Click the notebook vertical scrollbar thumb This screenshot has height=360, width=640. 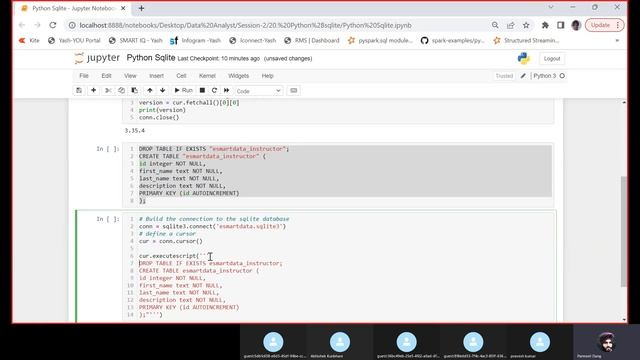pos(623,231)
